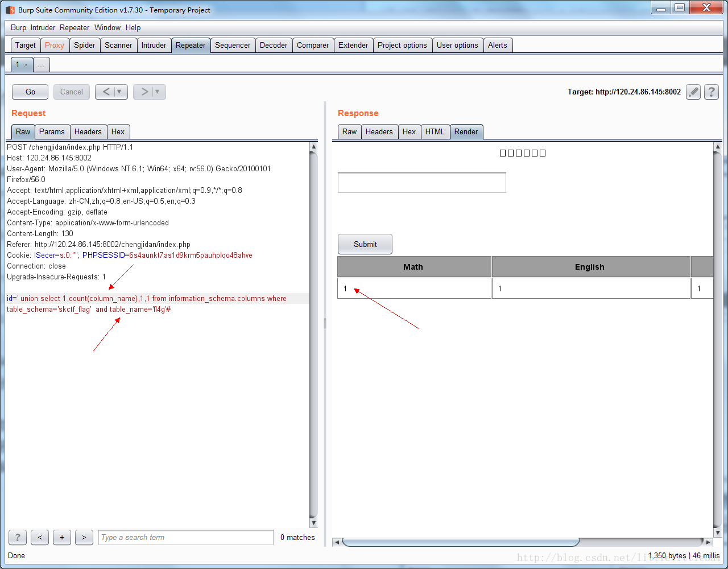The width and height of the screenshot is (728, 569).
Task: Select the response Render tab
Action: click(466, 131)
